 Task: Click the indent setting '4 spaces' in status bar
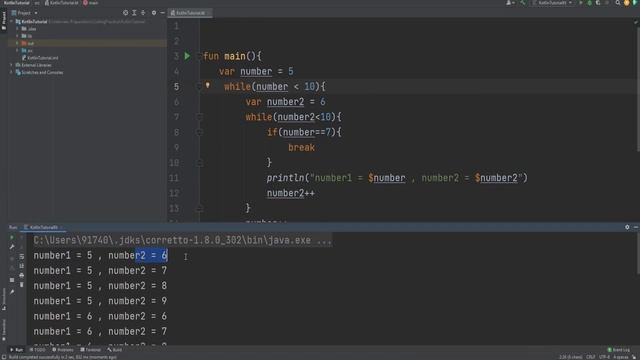point(620,357)
